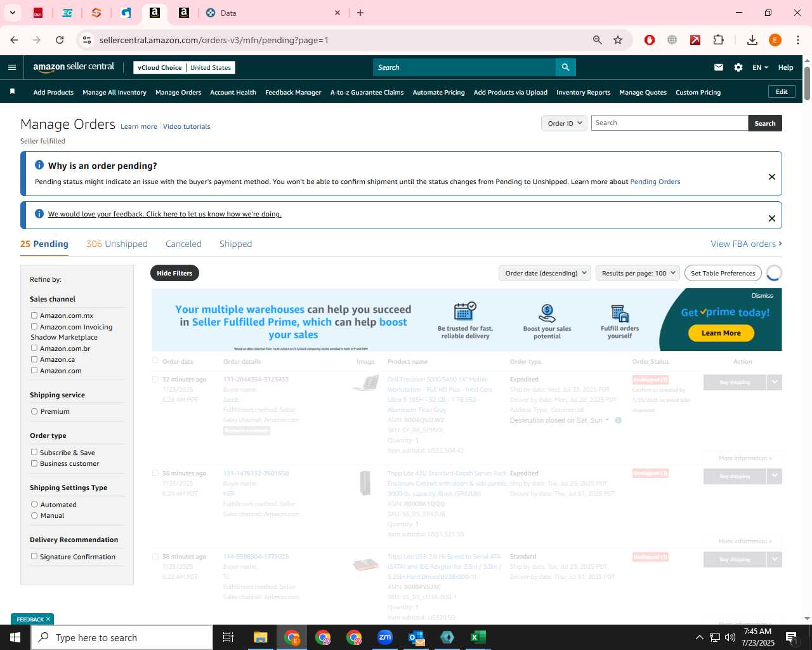This screenshot has width=812, height=650.
Task: Open the Video tutorials link
Action: 187,126
